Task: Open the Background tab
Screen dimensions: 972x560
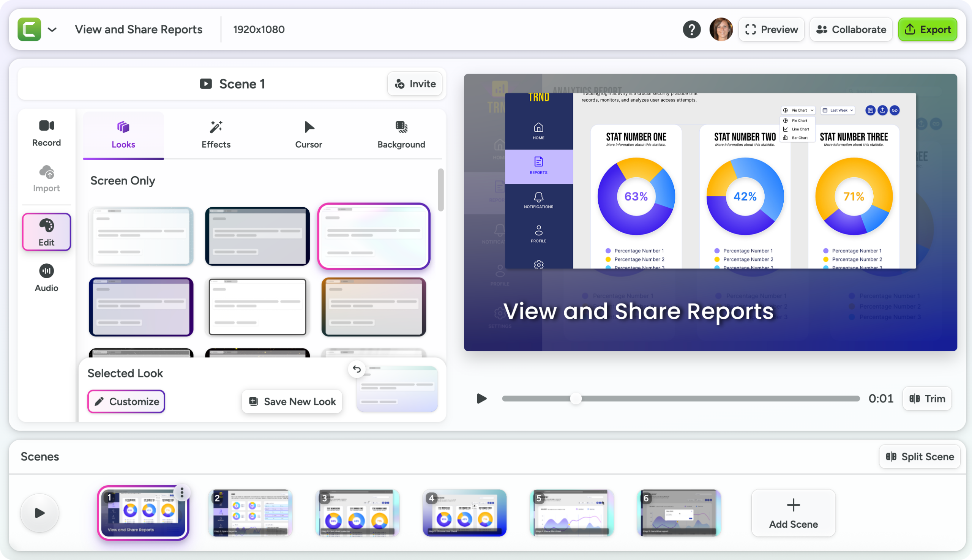Action: [401, 135]
